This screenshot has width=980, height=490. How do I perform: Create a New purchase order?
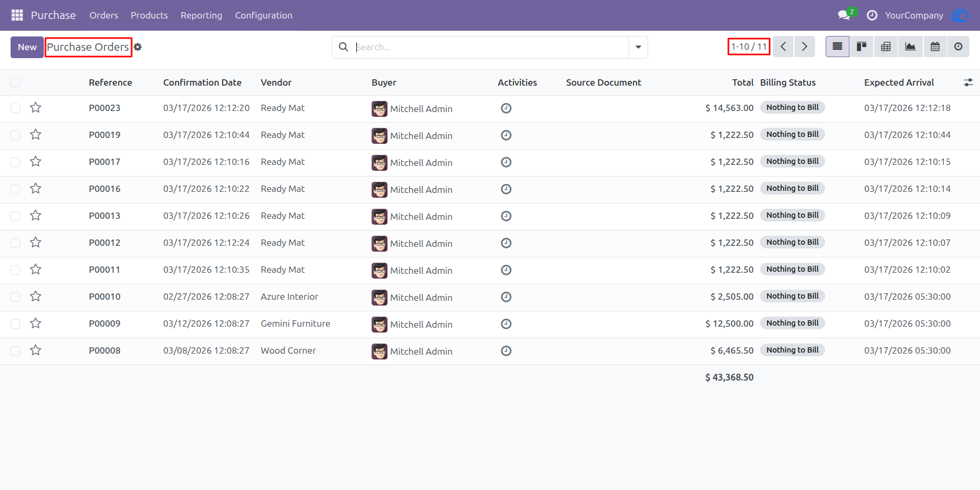tap(27, 47)
